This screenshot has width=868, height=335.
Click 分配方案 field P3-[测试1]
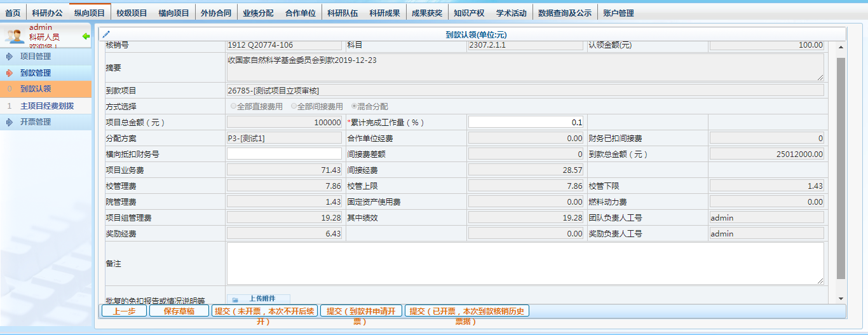(x=284, y=138)
